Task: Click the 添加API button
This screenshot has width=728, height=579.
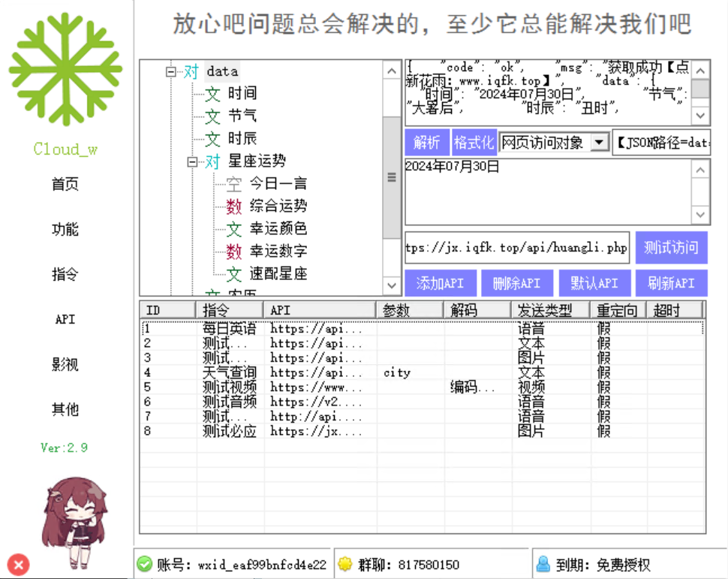Action: point(441,282)
